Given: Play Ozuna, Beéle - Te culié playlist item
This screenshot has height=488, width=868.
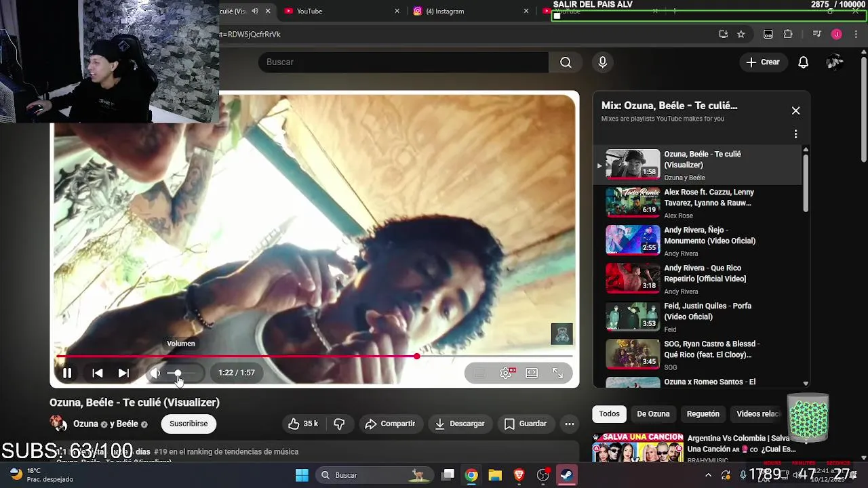Looking at the screenshot, I should [x=697, y=165].
